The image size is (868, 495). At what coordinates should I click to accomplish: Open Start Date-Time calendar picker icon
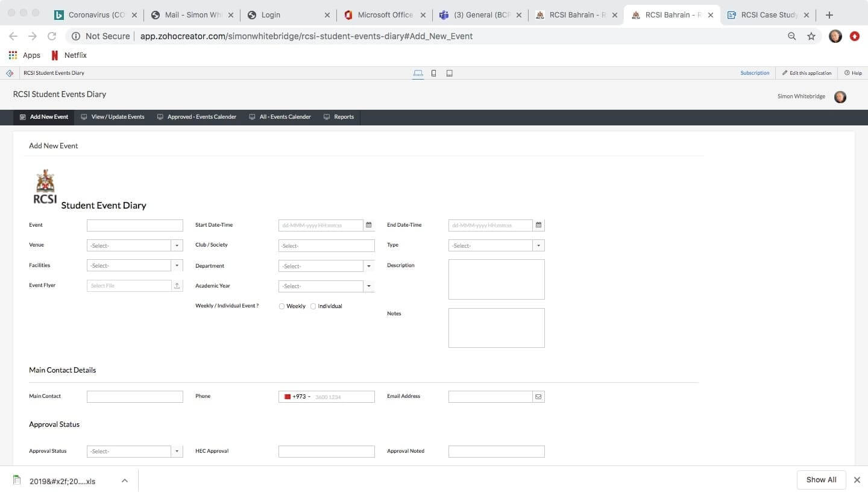[369, 225]
